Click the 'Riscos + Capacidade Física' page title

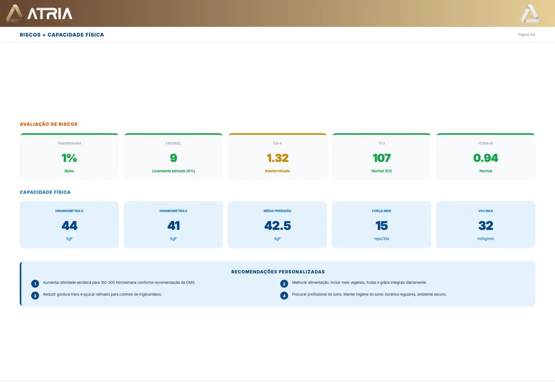pos(62,35)
